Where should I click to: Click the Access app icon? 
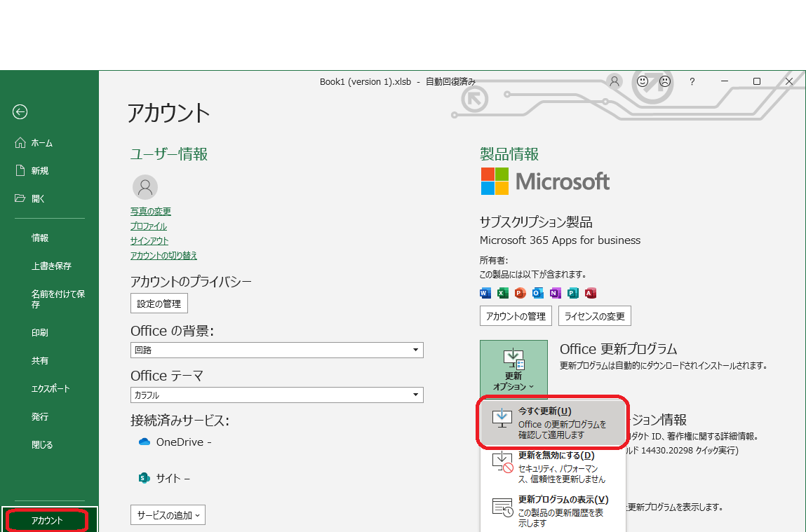point(590,293)
